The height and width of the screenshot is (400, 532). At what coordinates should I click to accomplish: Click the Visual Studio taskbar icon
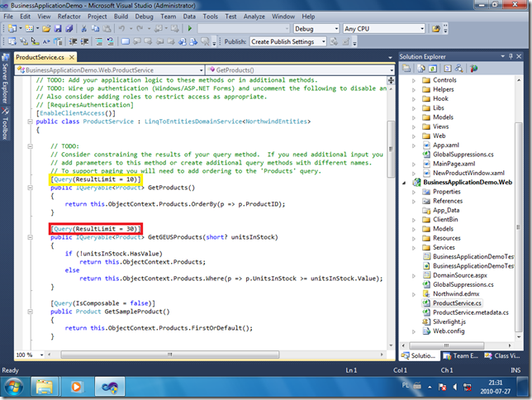[109, 385]
